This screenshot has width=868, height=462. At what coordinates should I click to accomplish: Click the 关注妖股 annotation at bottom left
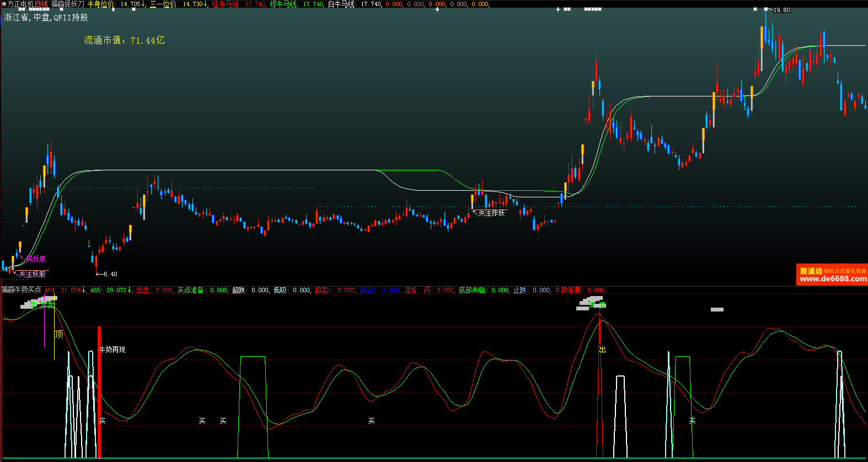[32, 274]
